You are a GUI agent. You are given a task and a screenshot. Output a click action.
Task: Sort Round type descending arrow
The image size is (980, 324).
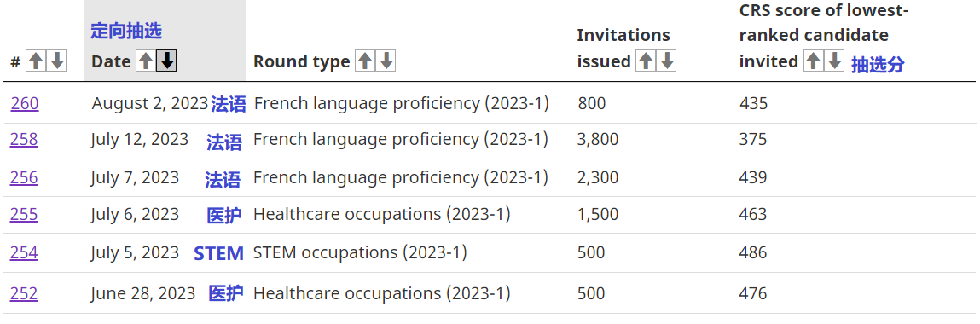[386, 61]
